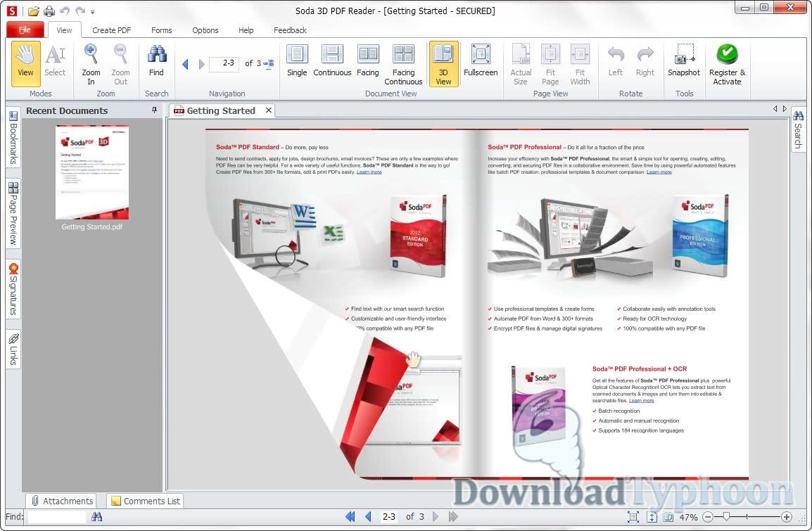This screenshot has height=531, width=812.
Task: Open the Feedback tab
Action: 290,30
